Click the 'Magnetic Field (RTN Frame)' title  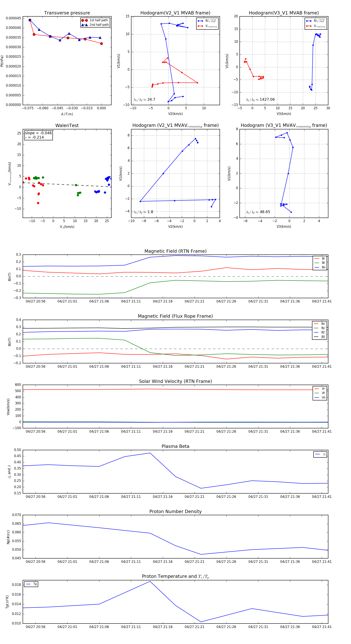(175, 251)
